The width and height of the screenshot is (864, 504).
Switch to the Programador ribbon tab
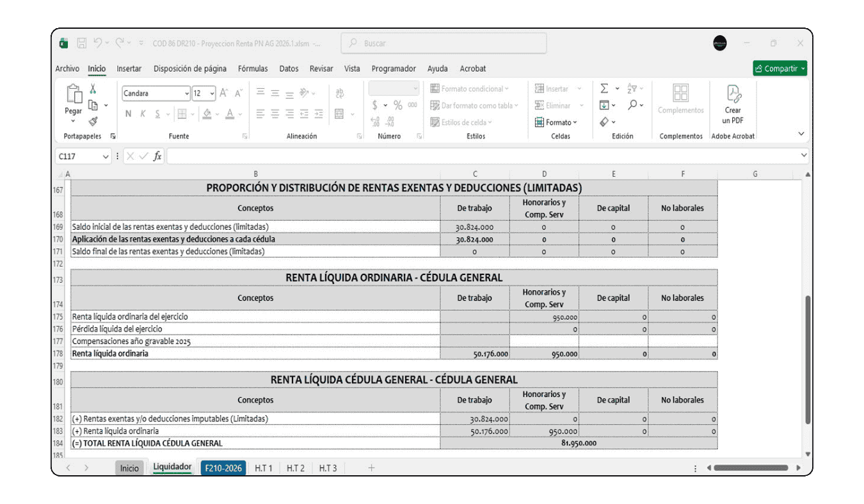point(396,68)
